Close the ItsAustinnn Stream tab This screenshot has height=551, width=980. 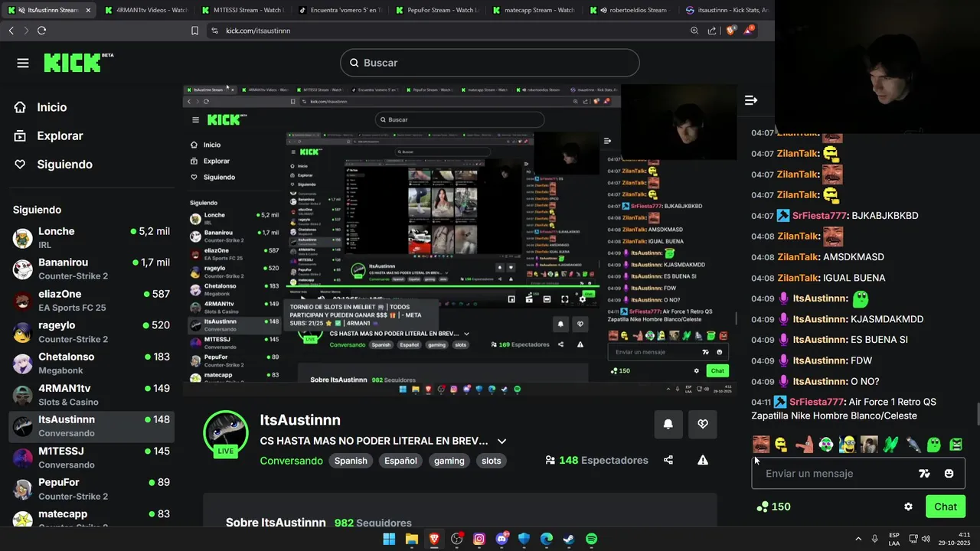88,10
